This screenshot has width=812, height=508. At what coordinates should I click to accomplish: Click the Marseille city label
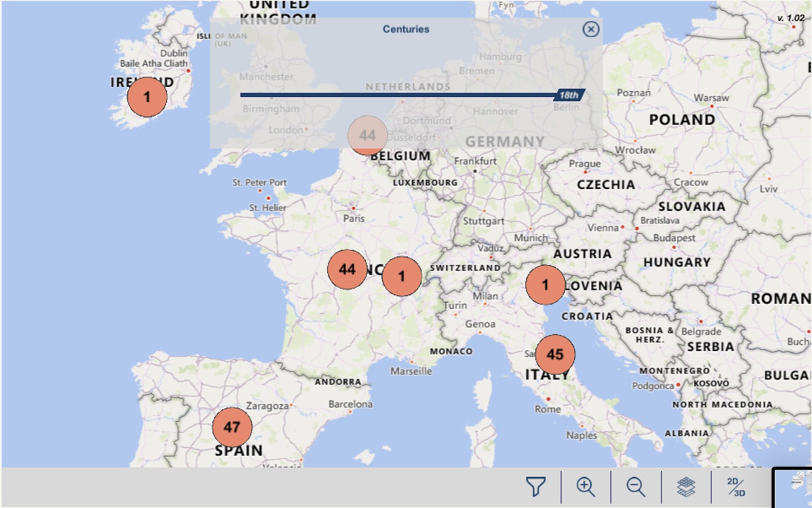(x=411, y=371)
